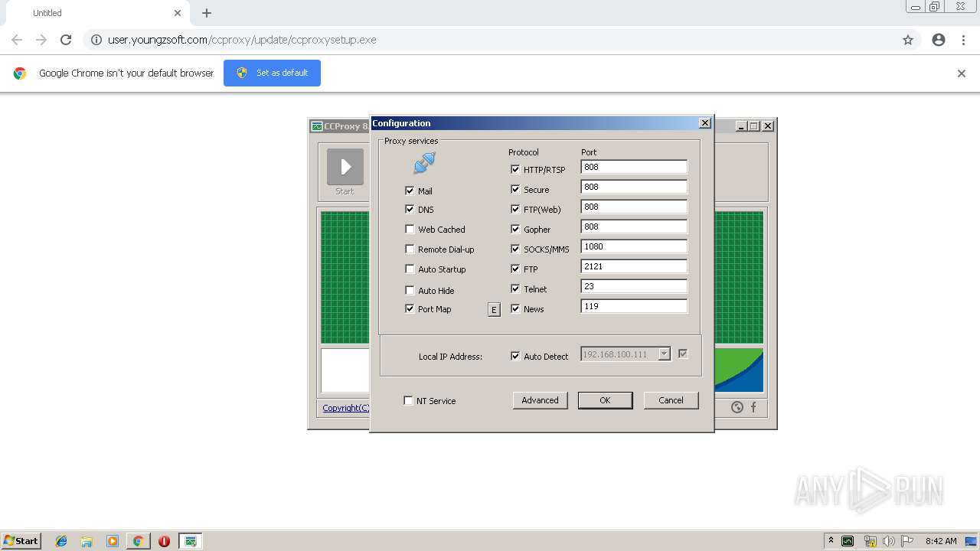980x551 pixels.
Task: Click the proxy services plug icon
Action: [424, 163]
